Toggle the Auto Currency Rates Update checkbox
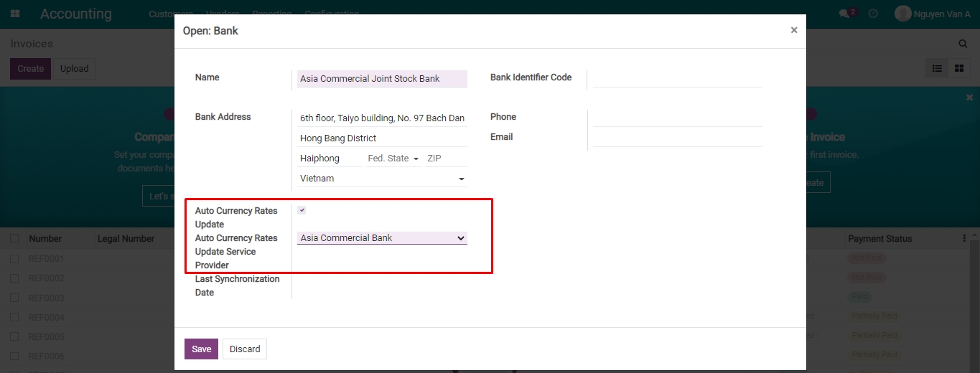 (x=302, y=210)
